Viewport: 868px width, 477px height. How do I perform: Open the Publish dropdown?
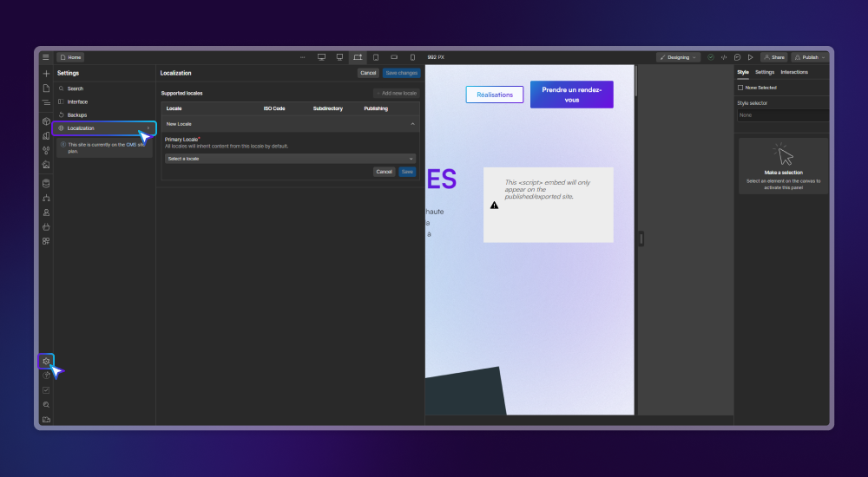click(810, 57)
